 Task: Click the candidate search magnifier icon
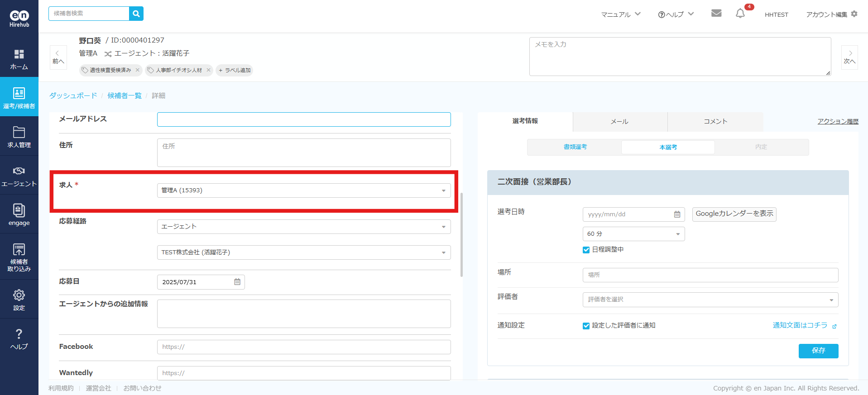[136, 14]
